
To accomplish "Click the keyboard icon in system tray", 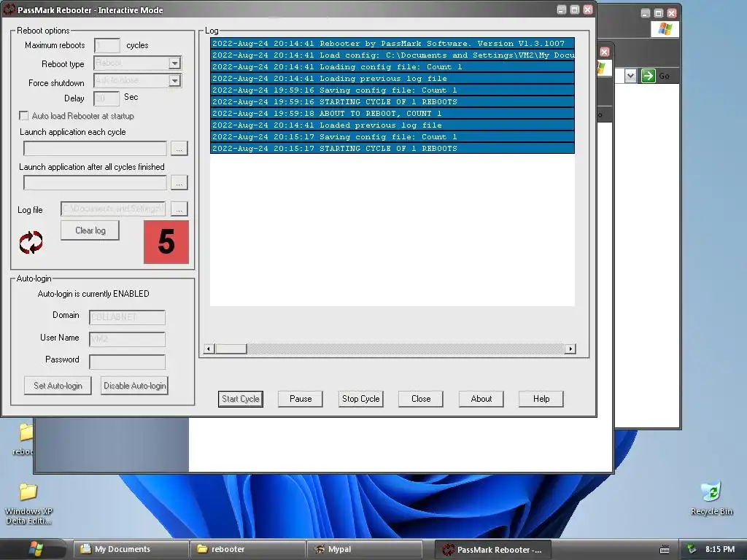I will pyautogui.click(x=665, y=550).
